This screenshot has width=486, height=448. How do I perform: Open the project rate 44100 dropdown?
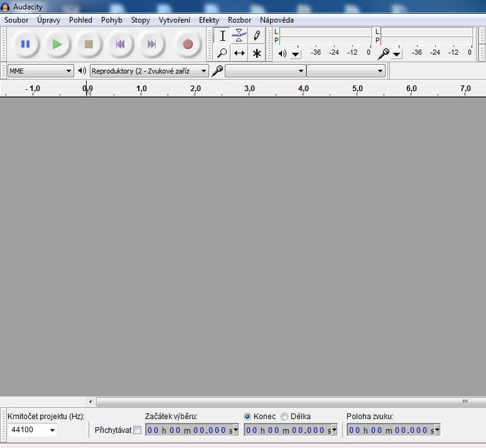coord(32,430)
